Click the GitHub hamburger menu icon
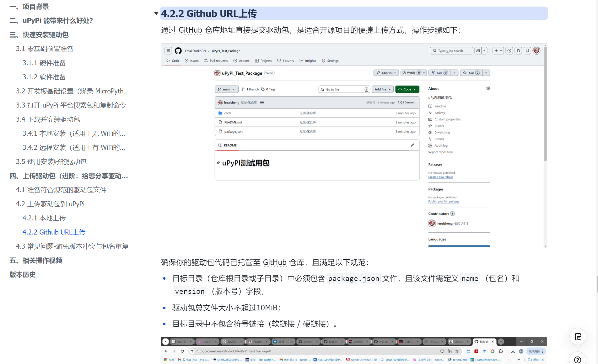This screenshot has height=364, width=598. (168, 51)
